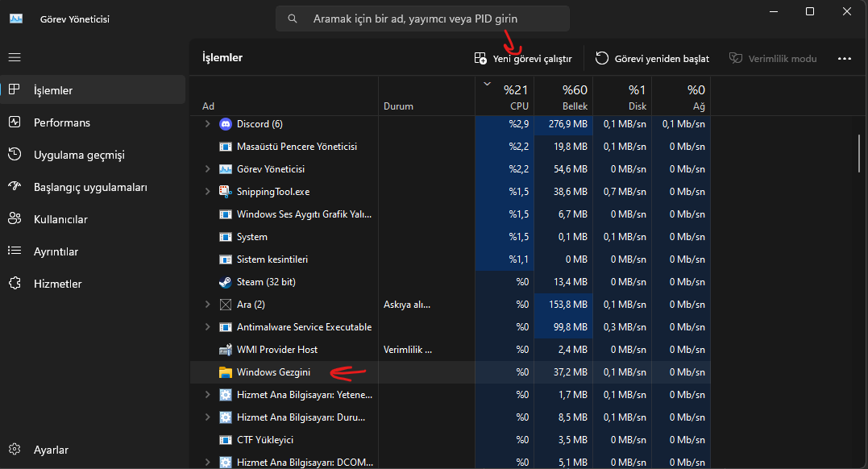The image size is (868, 469).
Task: Click the Hizmet Ana Bilgisayarı: Yetene... gear icon
Action: pos(226,395)
